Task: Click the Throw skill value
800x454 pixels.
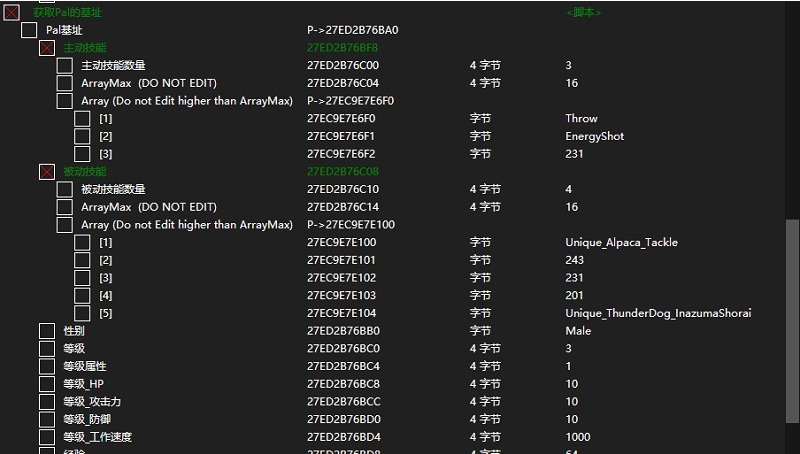Action: tap(581, 118)
